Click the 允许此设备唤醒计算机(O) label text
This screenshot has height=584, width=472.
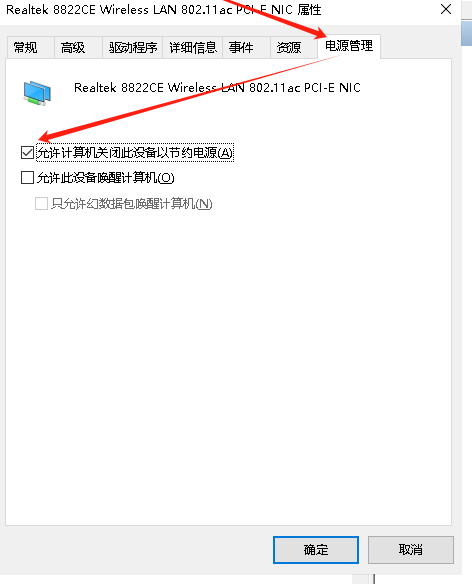pyautogui.click(x=105, y=178)
